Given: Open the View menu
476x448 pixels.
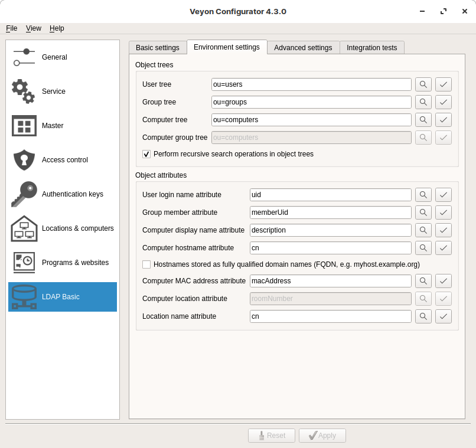Looking at the screenshot, I should (x=34, y=28).
